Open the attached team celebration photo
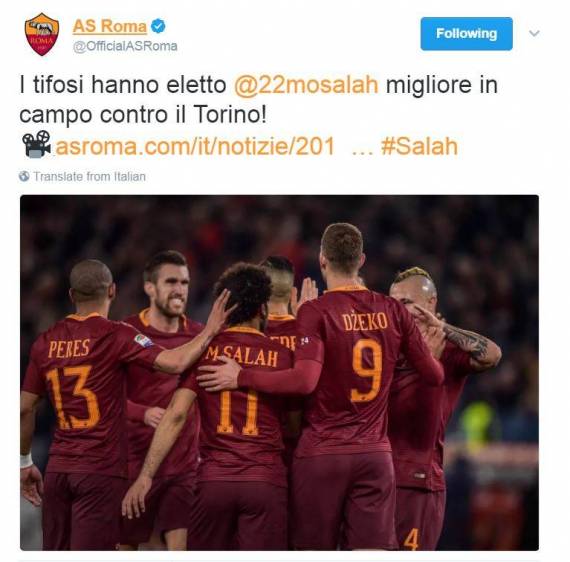Image resolution: width=570 pixels, height=562 pixels. coord(279,373)
